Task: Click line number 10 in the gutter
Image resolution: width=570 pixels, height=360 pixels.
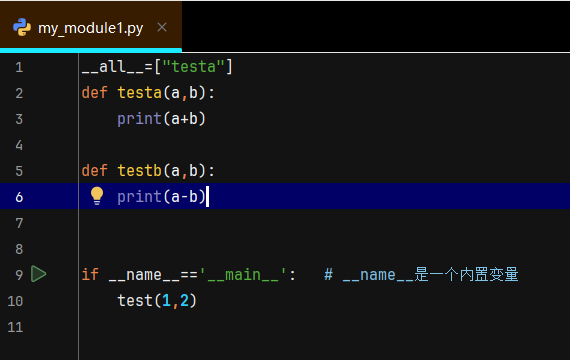Action: 15,301
